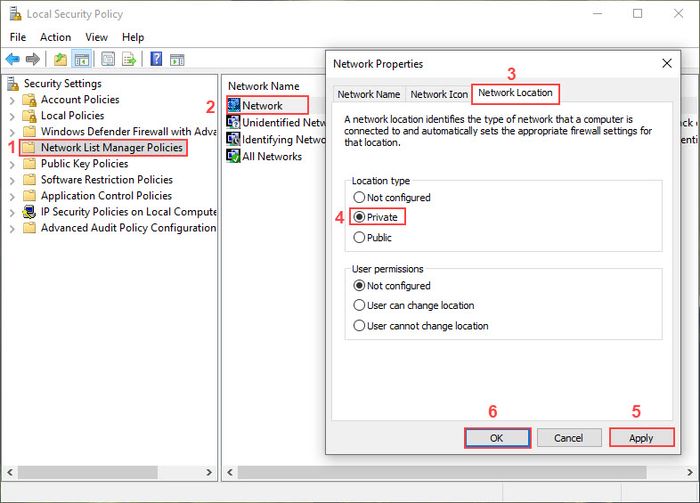Open the Action menu
Screen dimensions: 700x503
click(x=56, y=37)
